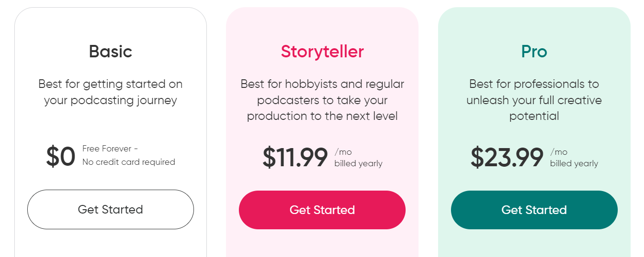Select the Storyteller plan title
Viewport: 644px width, 257px height.
[x=322, y=52]
